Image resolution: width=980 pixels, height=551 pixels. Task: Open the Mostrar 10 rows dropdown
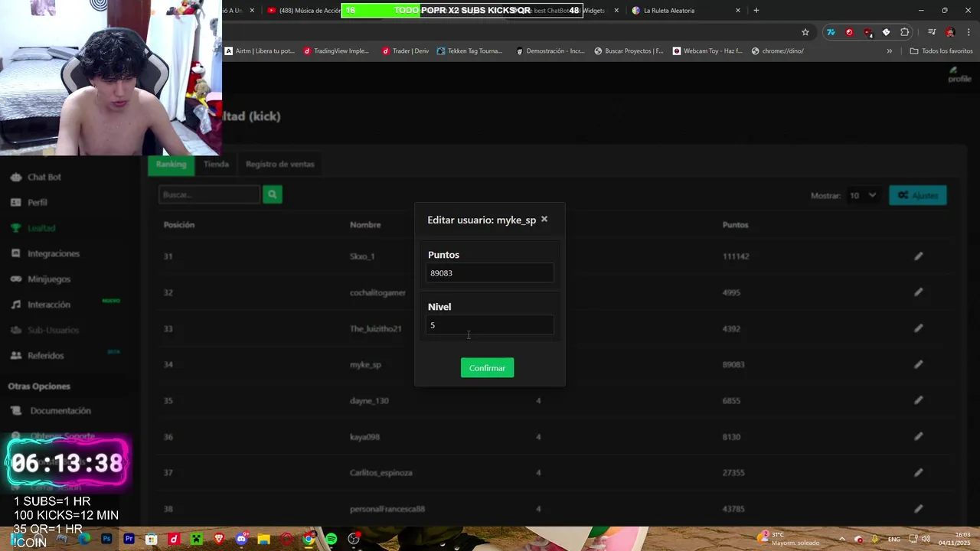[863, 196]
